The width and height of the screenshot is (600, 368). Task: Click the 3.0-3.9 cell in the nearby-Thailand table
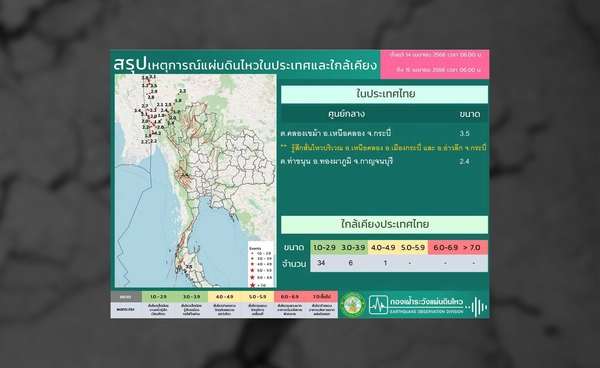(x=353, y=248)
